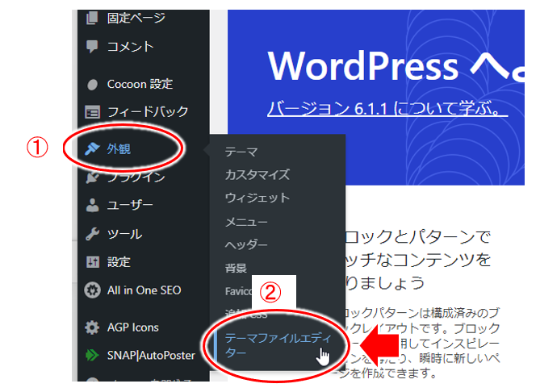Click the All in One SEO gear icon
The width and height of the screenshot is (540, 392).
(x=92, y=290)
